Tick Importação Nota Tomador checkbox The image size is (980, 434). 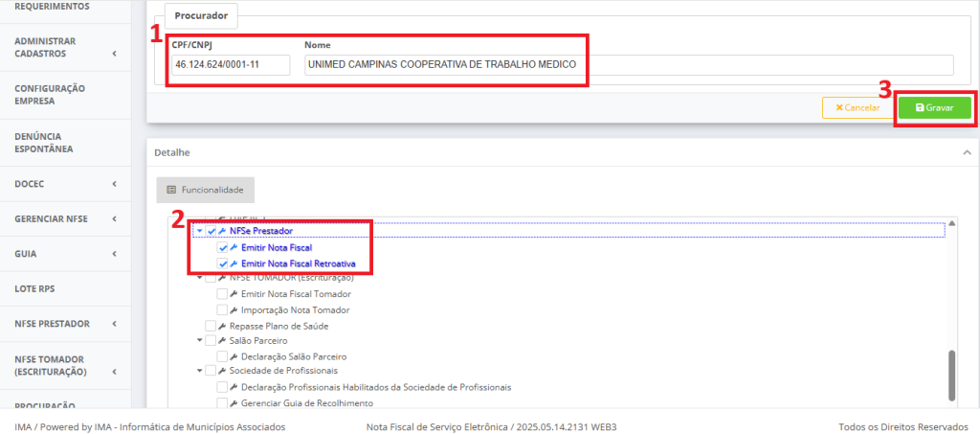[x=222, y=310]
